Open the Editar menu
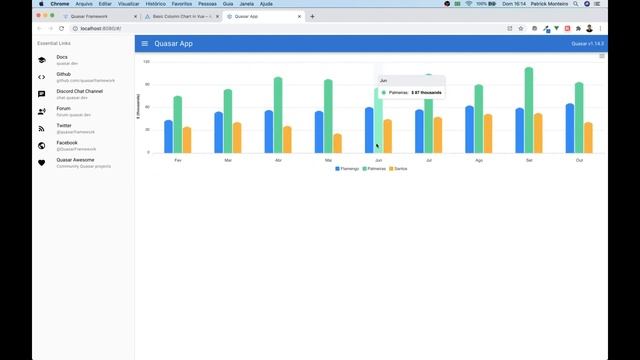640x360 pixels. [105, 4]
